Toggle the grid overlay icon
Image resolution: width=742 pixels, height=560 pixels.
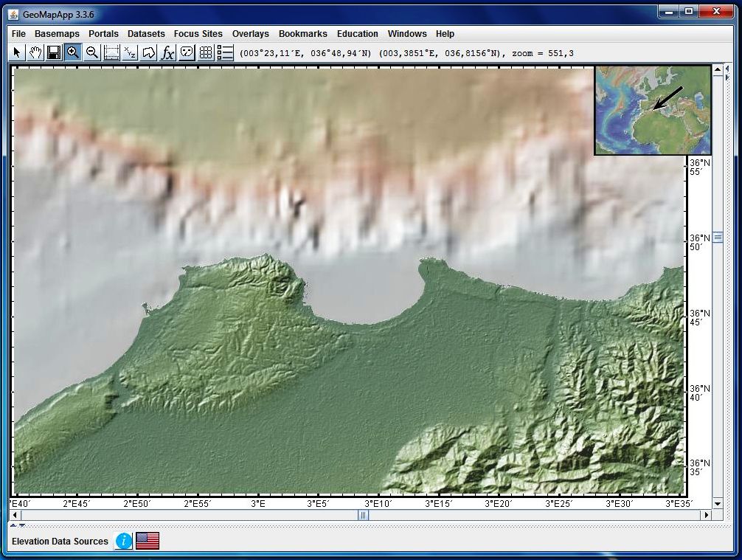[207, 52]
